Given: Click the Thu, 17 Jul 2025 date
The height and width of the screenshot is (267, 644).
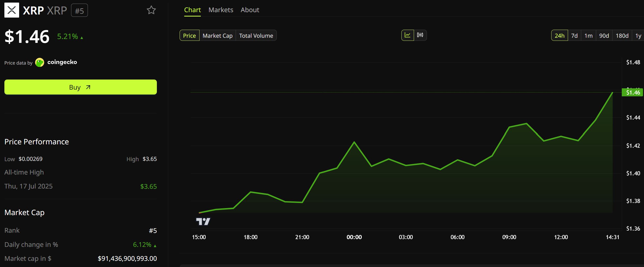Looking at the screenshot, I should pyautogui.click(x=28, y=186).
